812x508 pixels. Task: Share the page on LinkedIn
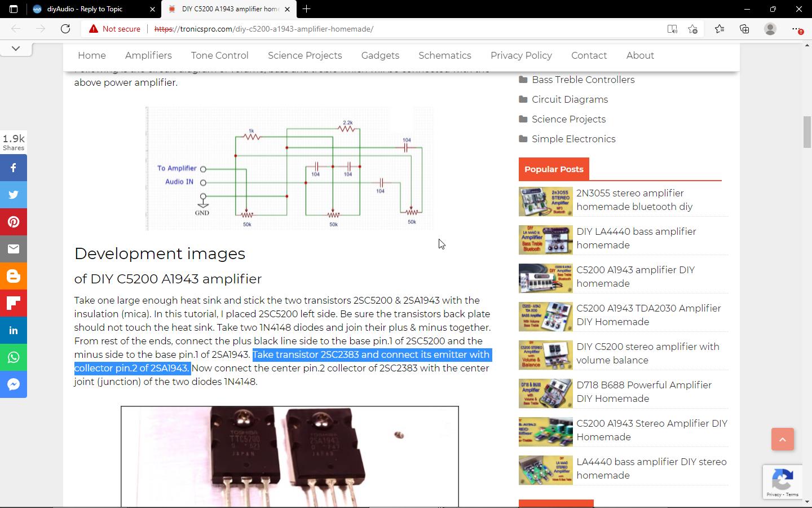(x=14, y=330)
